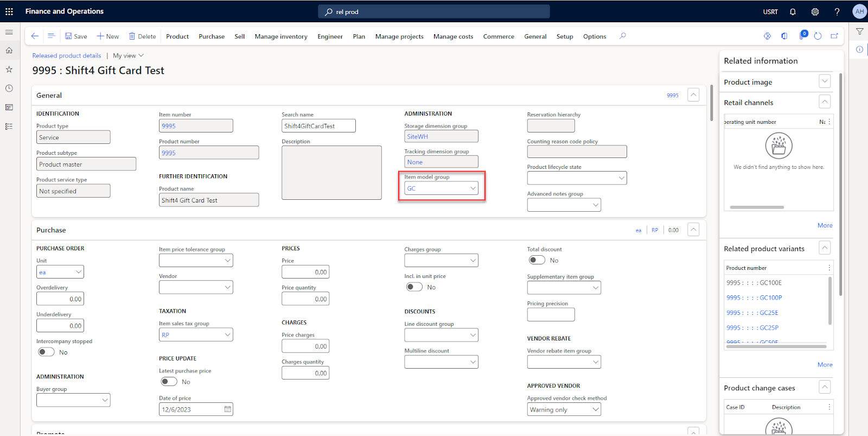The image size is (868, 436).
Task: Click the Delete button
Action: click(142, 36)
